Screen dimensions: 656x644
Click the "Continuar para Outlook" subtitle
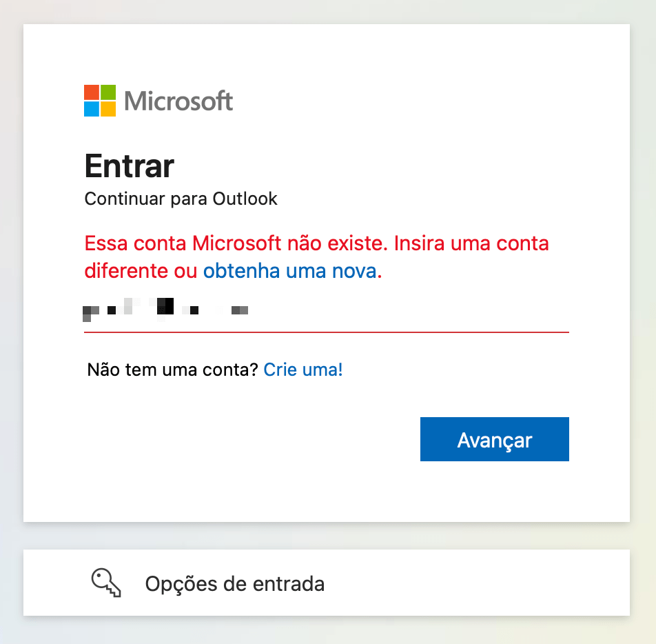[181, 199]
